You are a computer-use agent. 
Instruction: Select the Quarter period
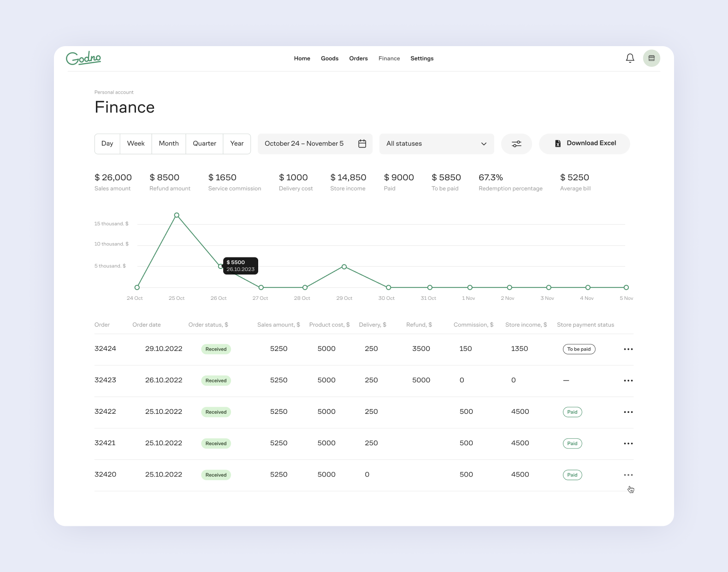[205, 144]
